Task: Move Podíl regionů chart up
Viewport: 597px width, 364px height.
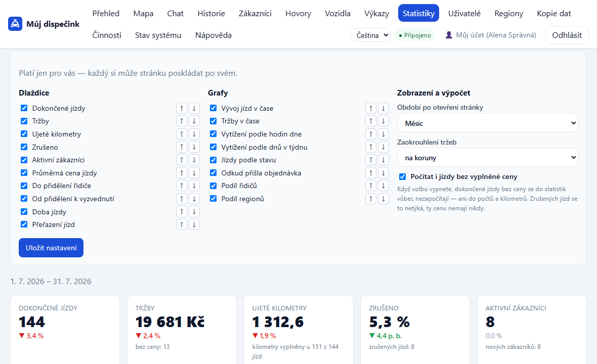Action: (x=371, y=199)
